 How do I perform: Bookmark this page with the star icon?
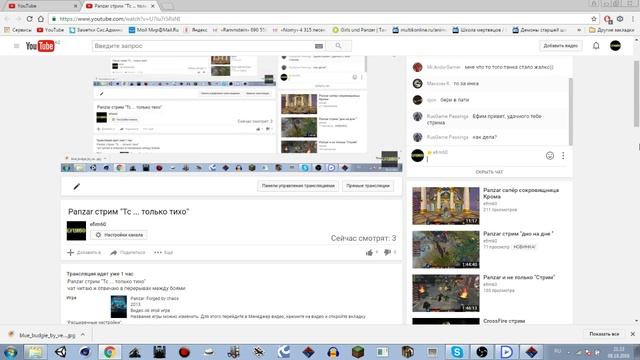[x=593, y=19]
